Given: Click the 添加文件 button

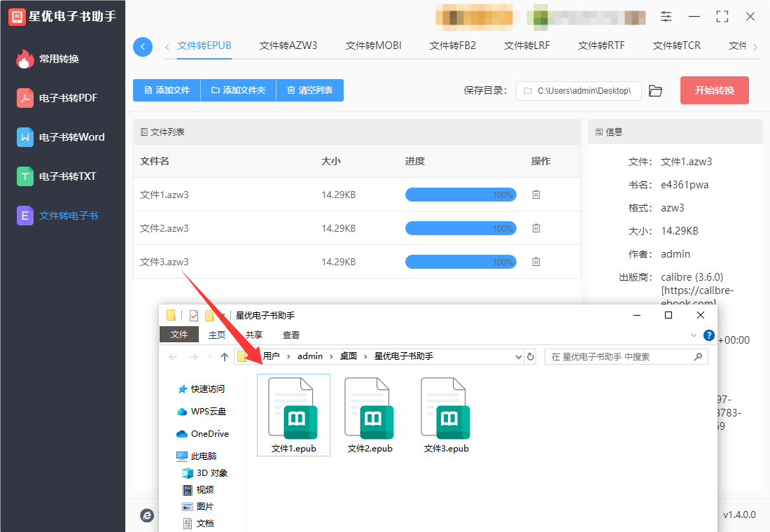Looking at the screenshot, I should pos(167,90).
